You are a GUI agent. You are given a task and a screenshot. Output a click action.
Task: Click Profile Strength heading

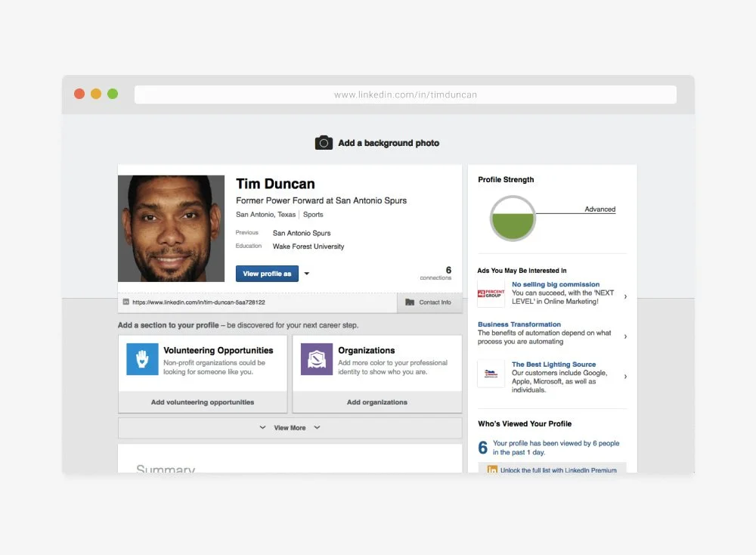tap(506, 179)
